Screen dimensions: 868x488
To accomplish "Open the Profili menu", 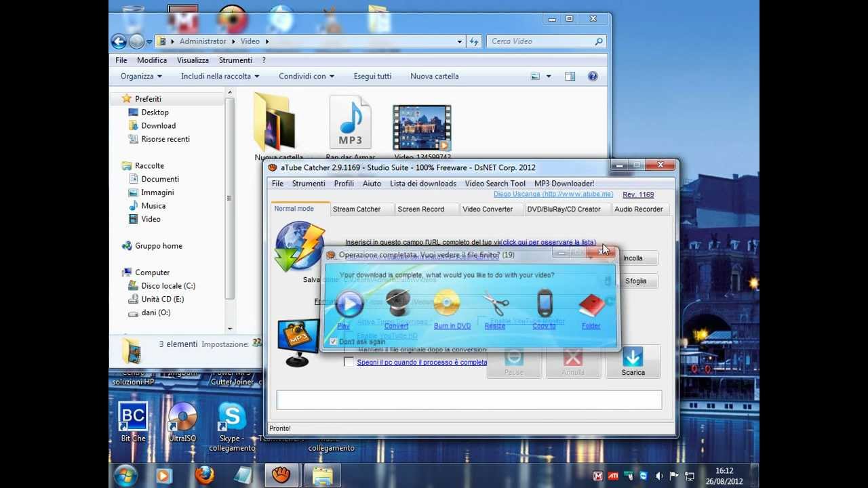I will pos(344,184).
